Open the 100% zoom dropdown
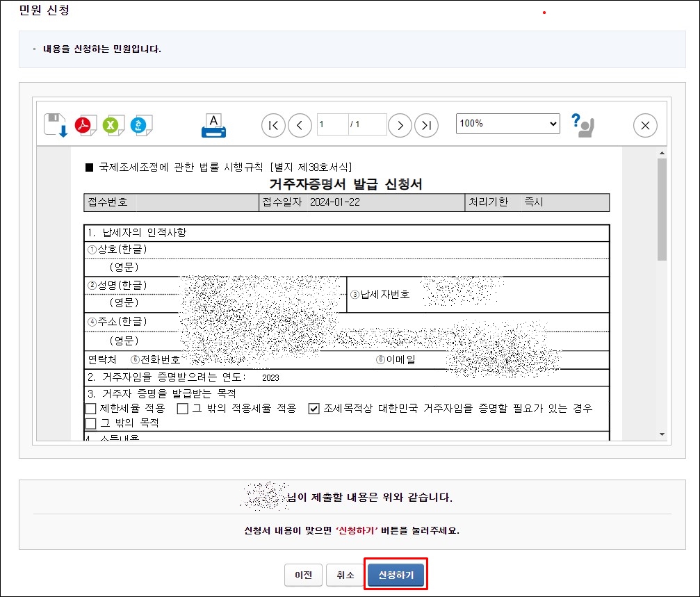700x597 pixels. pos(507,124)
